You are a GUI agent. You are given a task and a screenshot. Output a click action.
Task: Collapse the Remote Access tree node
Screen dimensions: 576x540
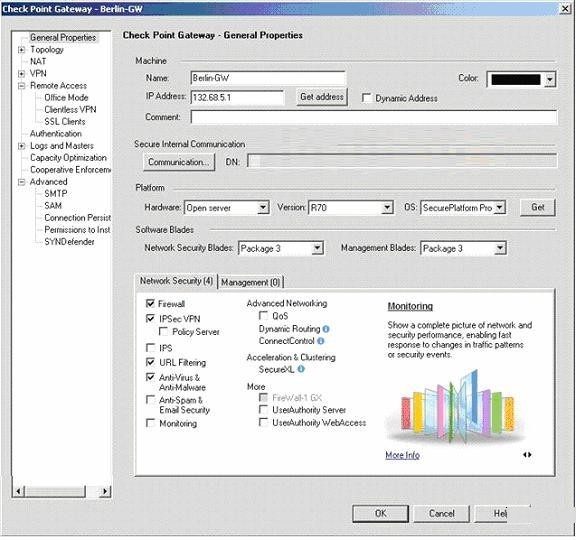click(x=22, y=86)
